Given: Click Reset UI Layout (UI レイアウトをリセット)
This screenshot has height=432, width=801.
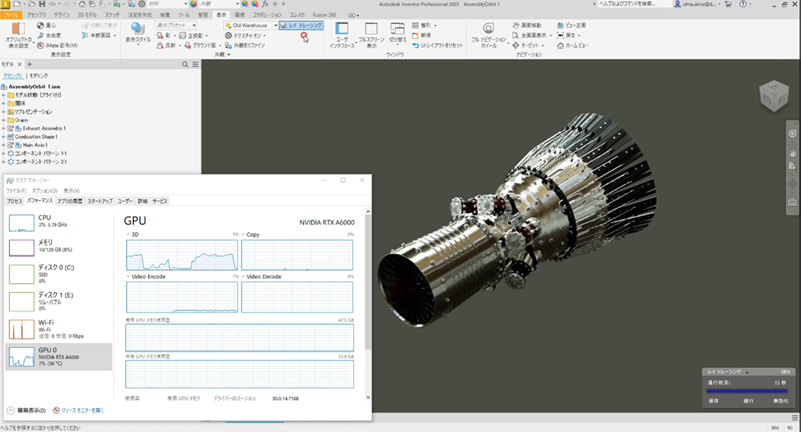Looking at the screenshot, I should pos(437,45).
